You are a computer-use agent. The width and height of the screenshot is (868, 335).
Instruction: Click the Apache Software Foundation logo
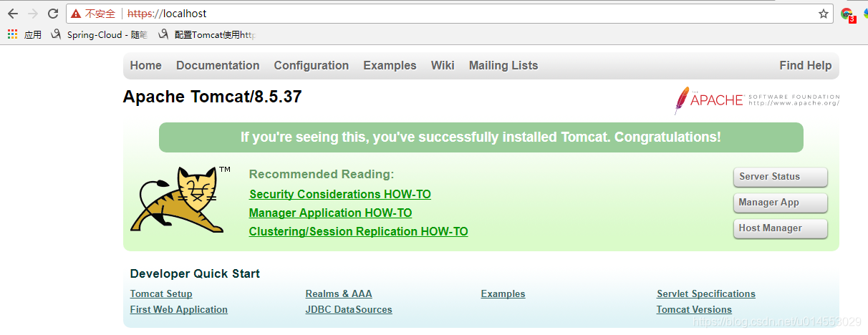756,100
